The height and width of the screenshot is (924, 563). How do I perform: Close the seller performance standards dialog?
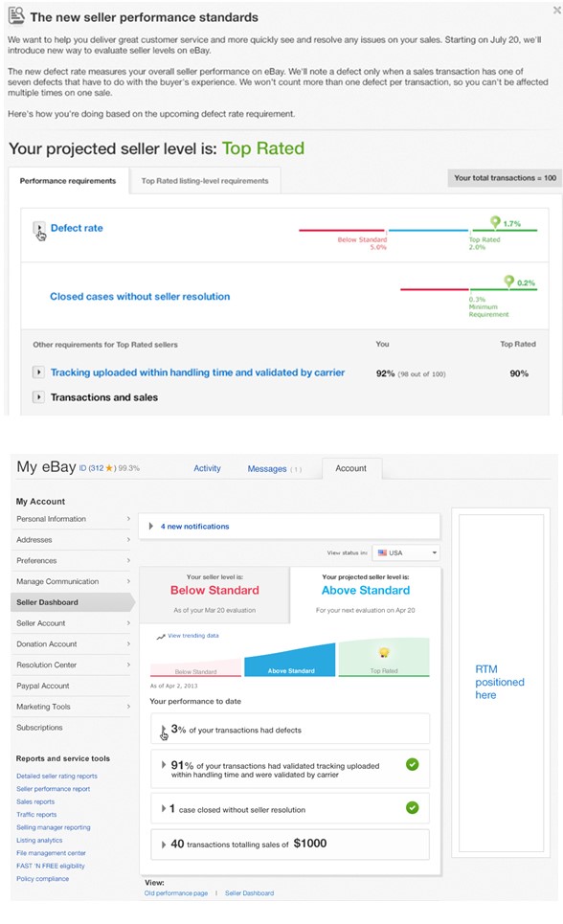coord(556,10)
